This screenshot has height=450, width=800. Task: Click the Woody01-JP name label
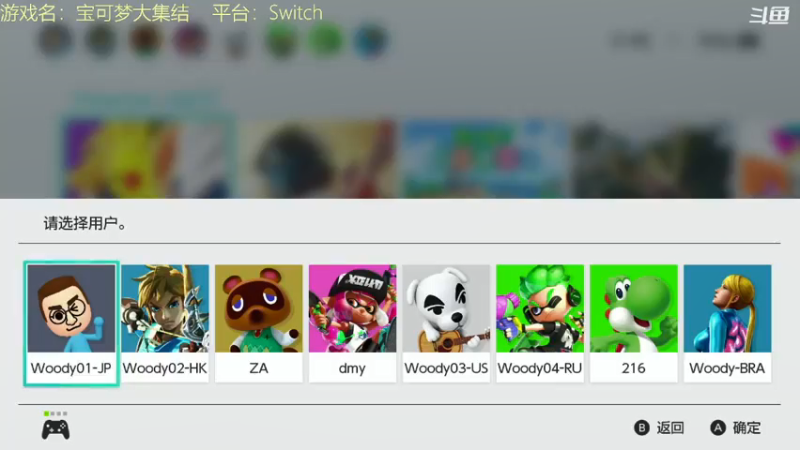[71, 368]
